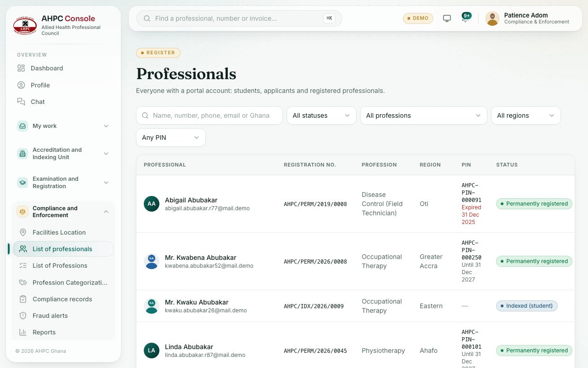The height and width of the screenshot is (368, 588).
Task: Click the Name, number, phone filter field
Action: tap(209, 115)
